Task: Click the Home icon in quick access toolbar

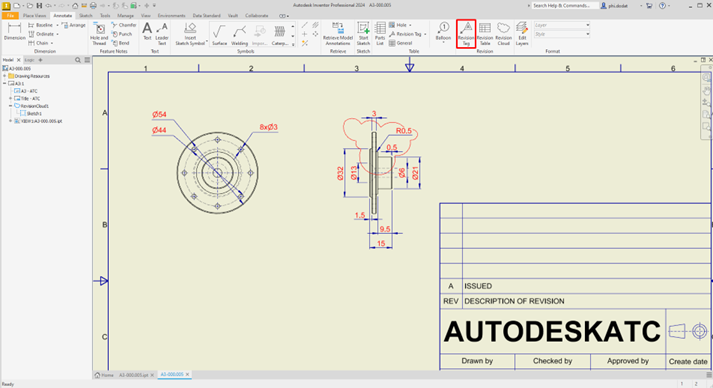Action: pyautogui.click(x=75, y=5)
